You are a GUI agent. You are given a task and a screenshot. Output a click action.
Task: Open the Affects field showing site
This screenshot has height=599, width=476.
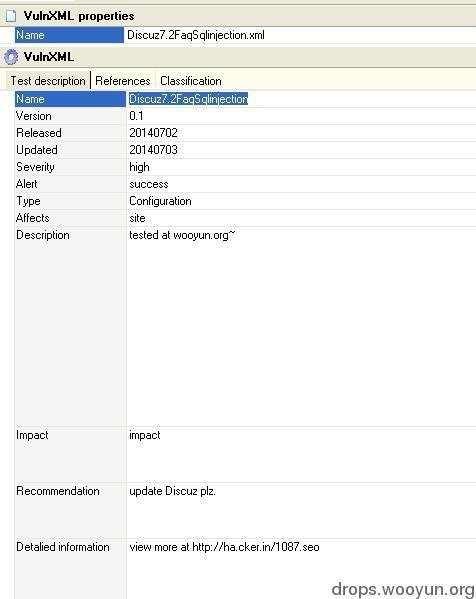tap(301, 218)
